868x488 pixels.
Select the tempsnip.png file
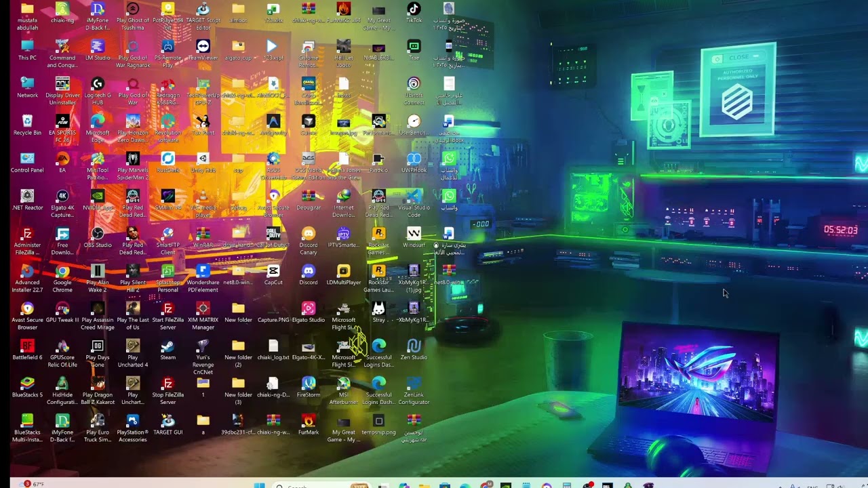[x=378, y=424]
